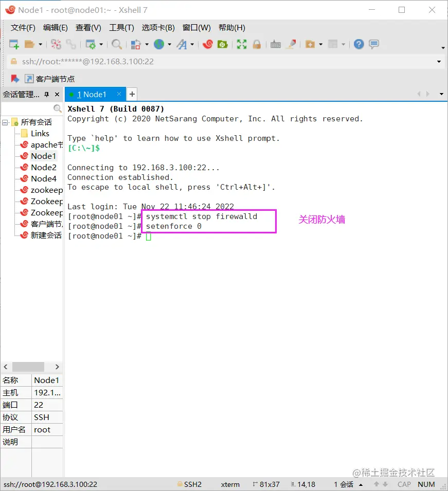Select the Node4 session in tree
This screenshot has width=448, height=491.
[38, 179]
